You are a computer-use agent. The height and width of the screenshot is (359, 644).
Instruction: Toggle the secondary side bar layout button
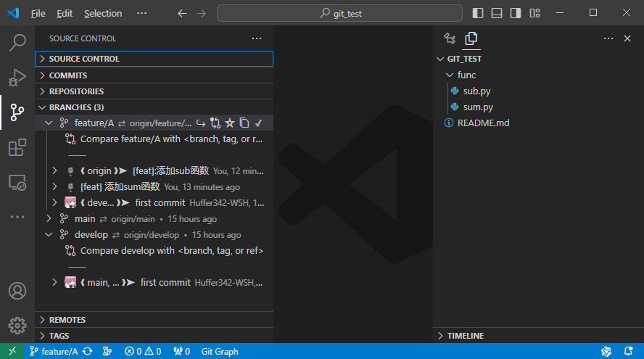(x=516, y=13)
